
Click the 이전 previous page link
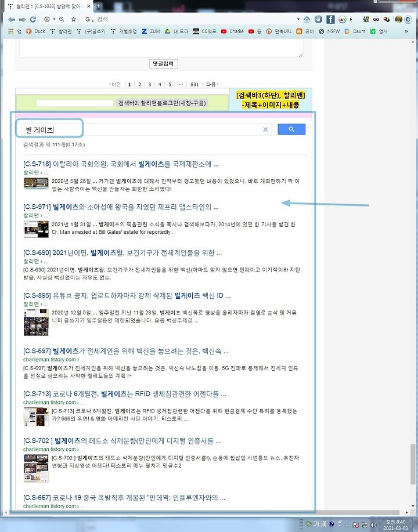(x=115, y=84)
